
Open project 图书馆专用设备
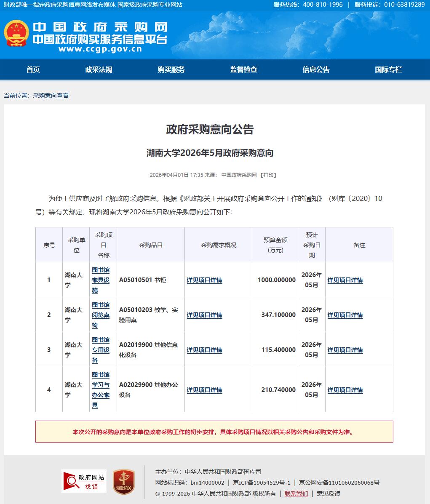point(101,350)
